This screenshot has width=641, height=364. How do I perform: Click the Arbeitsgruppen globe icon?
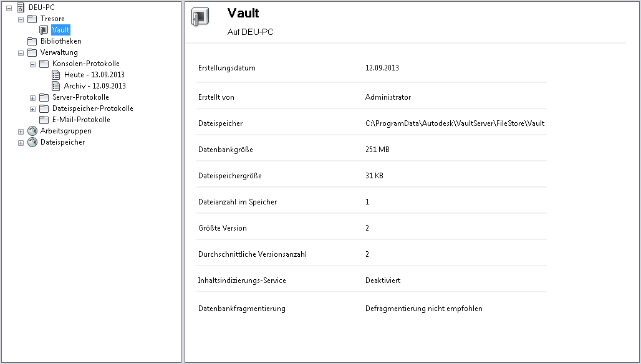[x=32, y=131]
